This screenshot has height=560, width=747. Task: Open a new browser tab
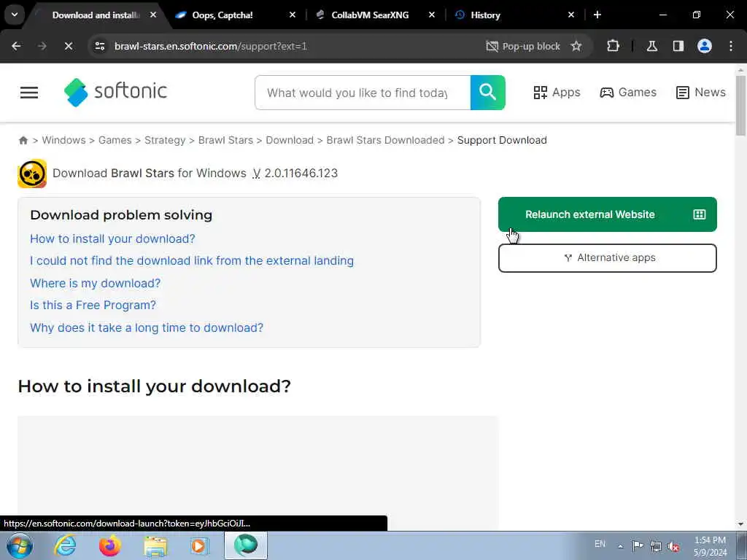[x=597, y=15]
